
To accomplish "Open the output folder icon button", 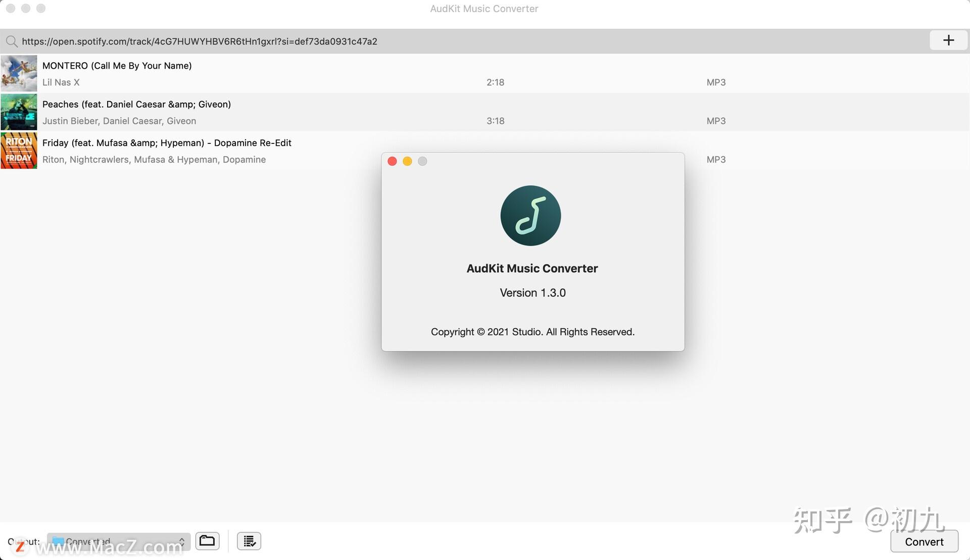I will point(207,541).
